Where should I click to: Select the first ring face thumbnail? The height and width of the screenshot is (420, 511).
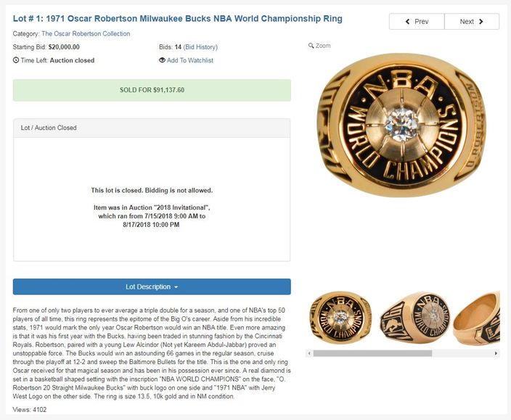tap(341, 318)
